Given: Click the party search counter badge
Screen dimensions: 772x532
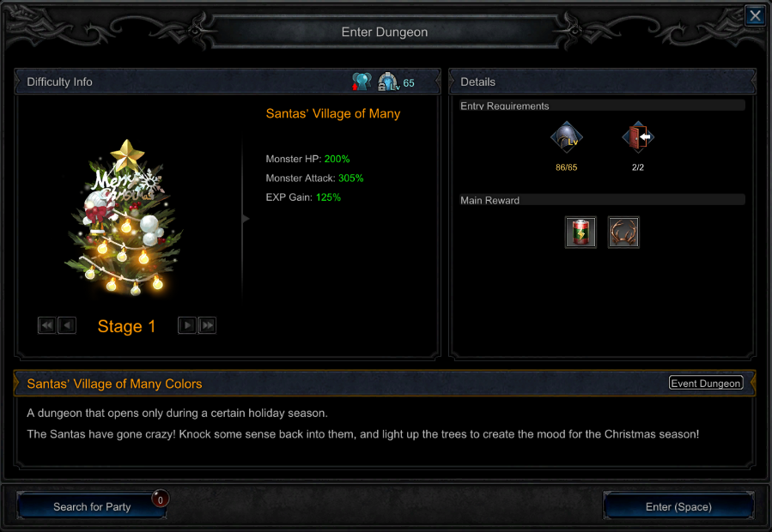Looking at the screenshot, I should click(160, 499).
